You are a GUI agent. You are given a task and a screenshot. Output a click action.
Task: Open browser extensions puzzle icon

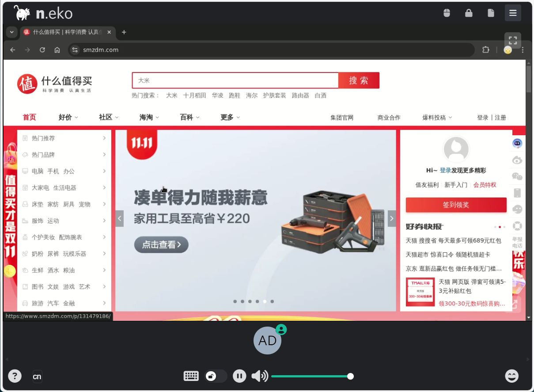pos(486,50)
